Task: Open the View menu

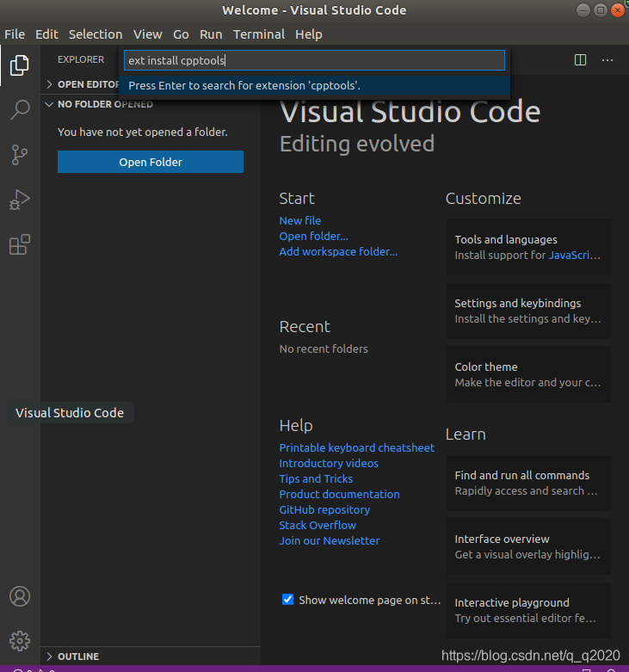Action: (148, 34)
